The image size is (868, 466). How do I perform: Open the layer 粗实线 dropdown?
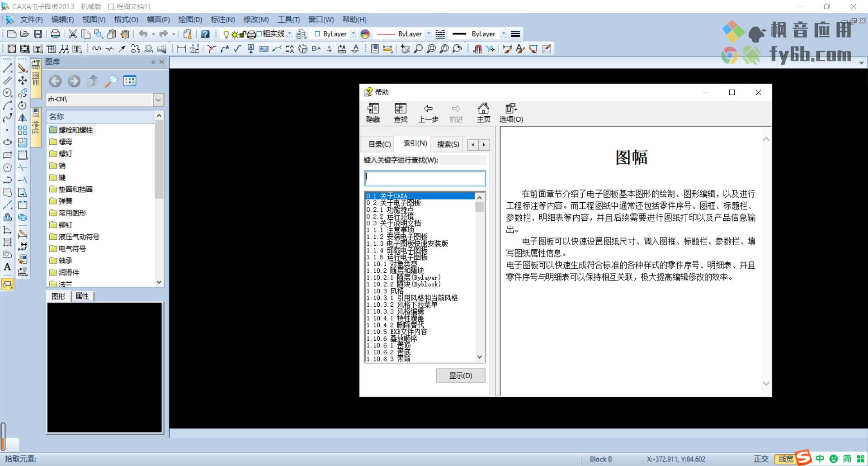coord(289,34)
